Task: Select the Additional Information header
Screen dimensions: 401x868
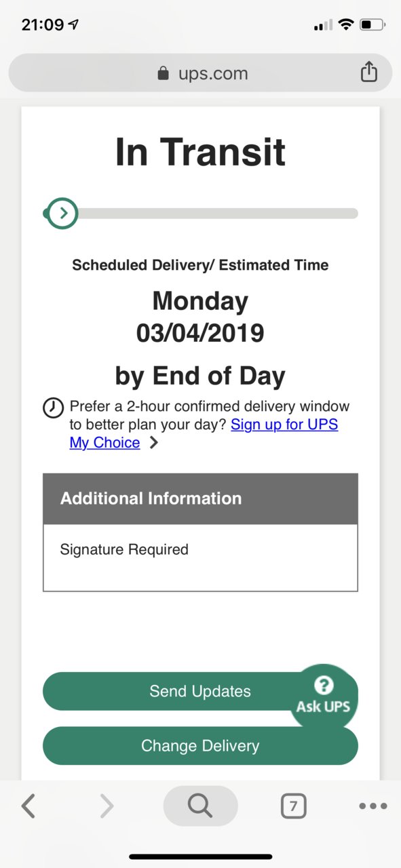Action: (200, 498)
